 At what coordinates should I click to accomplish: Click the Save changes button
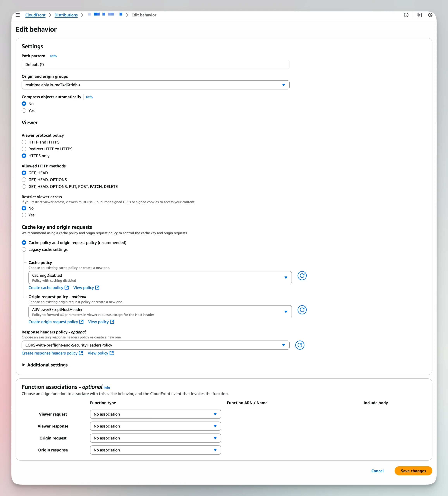tap(413, 471)
